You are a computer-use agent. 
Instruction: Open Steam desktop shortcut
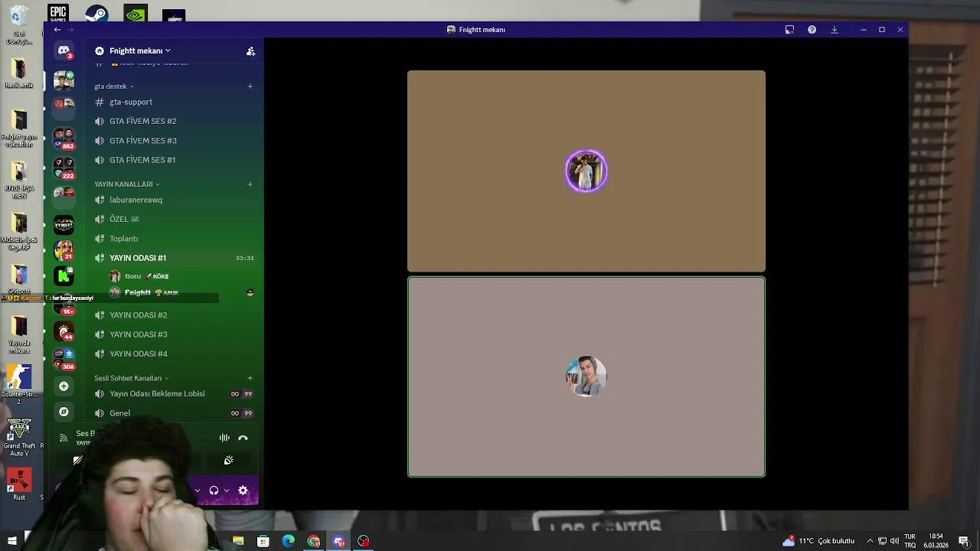[x=96, y=14]
